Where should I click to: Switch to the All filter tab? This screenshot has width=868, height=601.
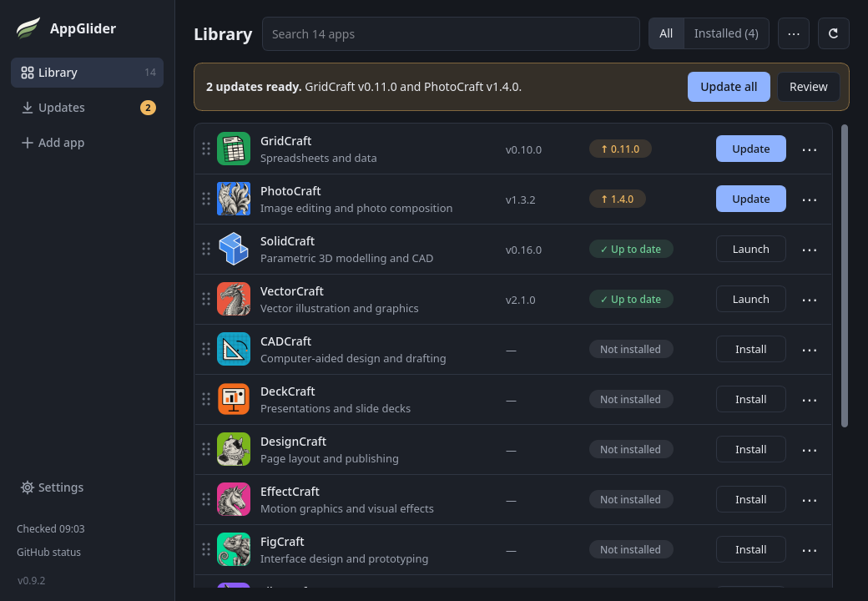tap(666, 33)
